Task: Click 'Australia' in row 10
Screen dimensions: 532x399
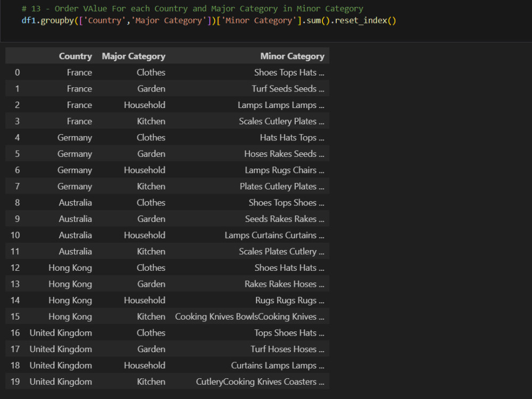Action: [x=76, y=235]
